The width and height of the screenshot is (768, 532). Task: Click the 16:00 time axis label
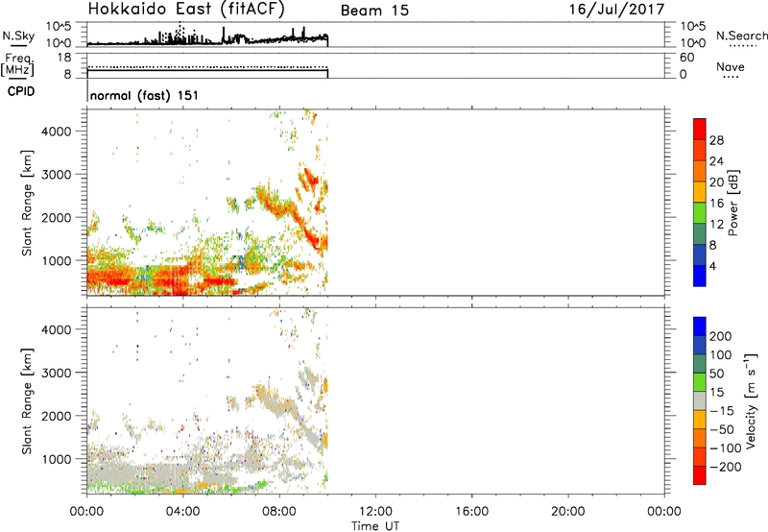coord(471,512)
